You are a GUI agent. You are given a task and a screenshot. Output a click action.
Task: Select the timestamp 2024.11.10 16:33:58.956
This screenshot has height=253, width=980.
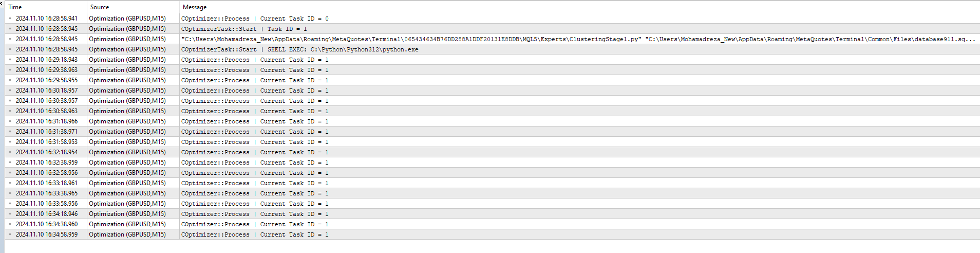pos(47,204)
